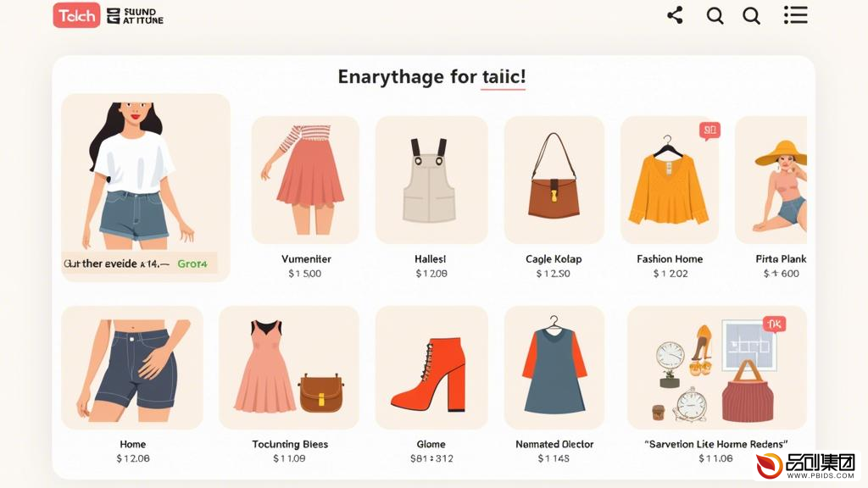Click the green Grora link
Viewport: 868px width, 488px height.
point(192,264)
